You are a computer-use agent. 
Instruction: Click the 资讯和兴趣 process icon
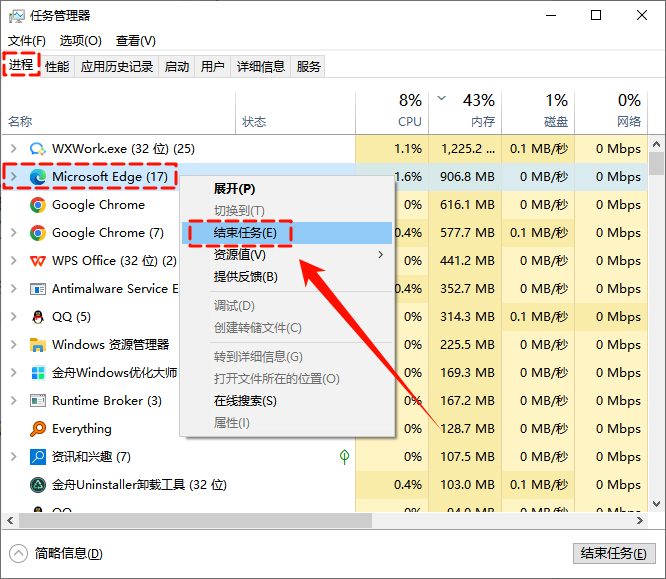(38, 457)
